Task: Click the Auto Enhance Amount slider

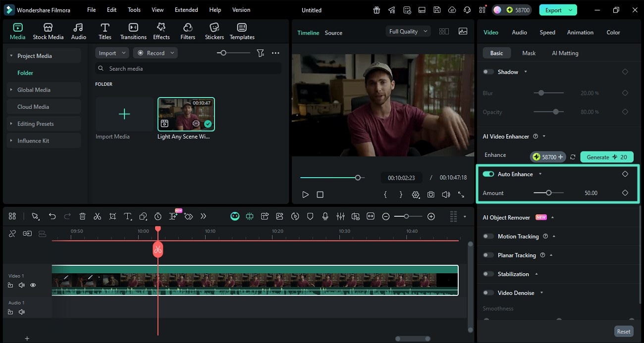Action: click(548, 193)
